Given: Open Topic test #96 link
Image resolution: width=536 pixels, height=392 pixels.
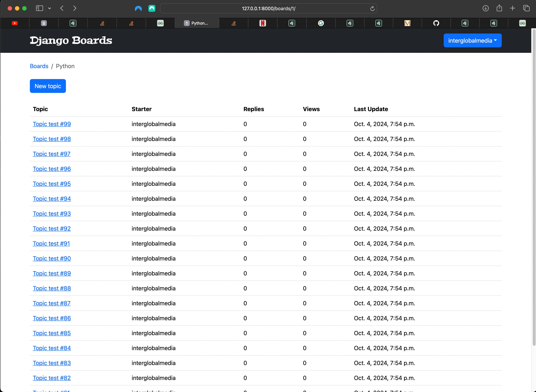Looking at the screenshot, I should click(52, 169).
